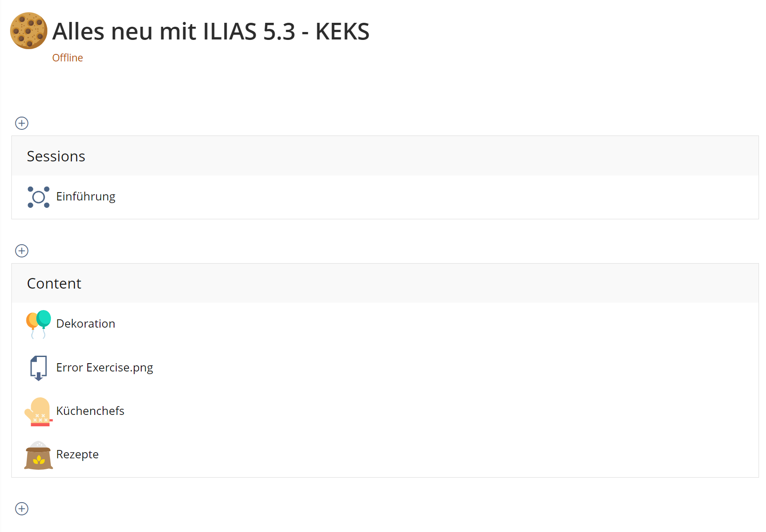Click the Dekoration balloons icon
Viewport: 766px width, 532px height.
[39, 324]
